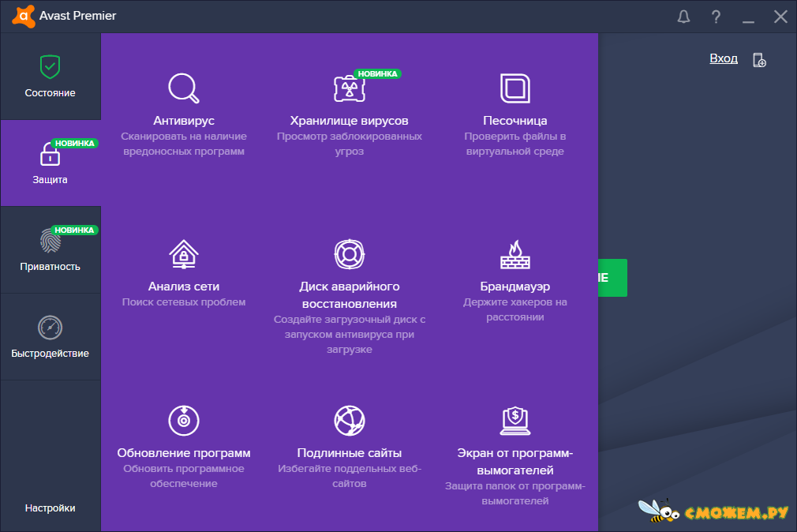
Task: Click 'Поиск сетевых проблем' description
Action: tap(184, 302)
